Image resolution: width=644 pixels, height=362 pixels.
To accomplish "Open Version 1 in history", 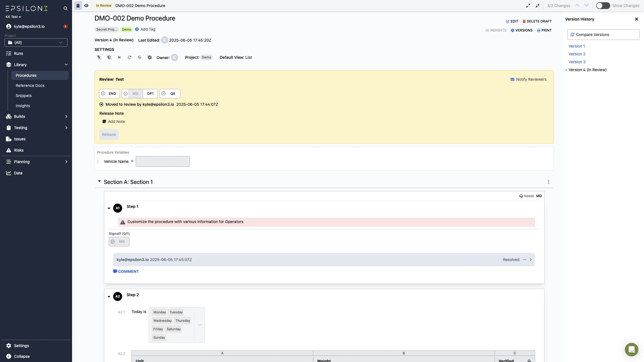I will point(576,46).
